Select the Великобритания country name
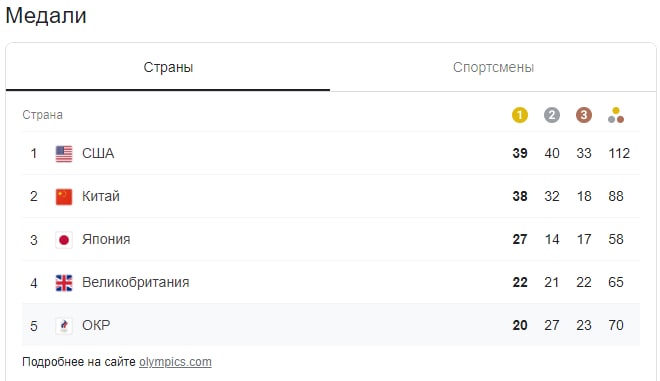 click(136, 282)
